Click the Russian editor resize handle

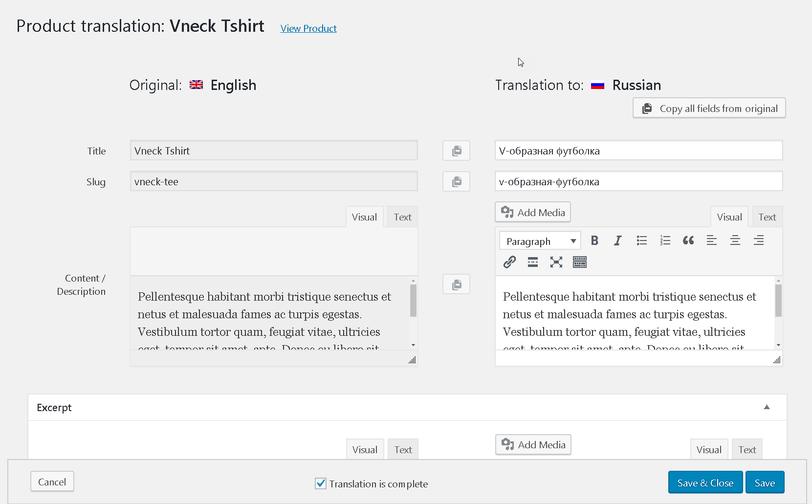click(777, 360)
